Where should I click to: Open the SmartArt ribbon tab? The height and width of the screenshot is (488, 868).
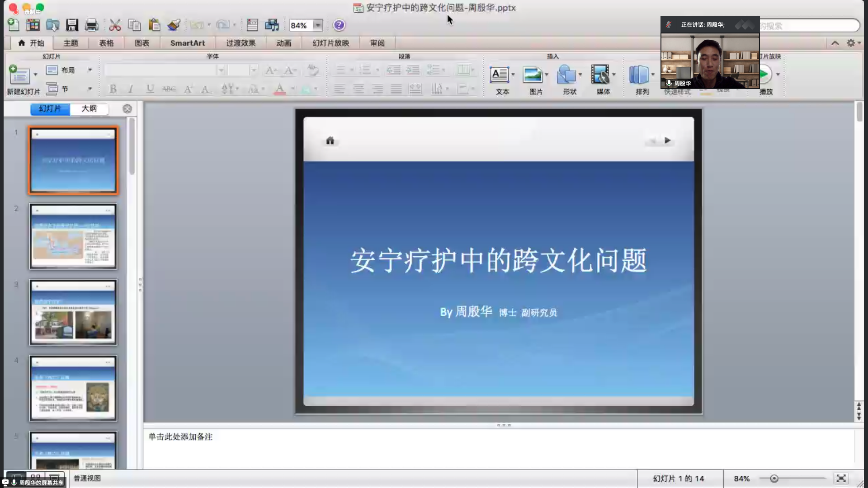pos(187,43)
